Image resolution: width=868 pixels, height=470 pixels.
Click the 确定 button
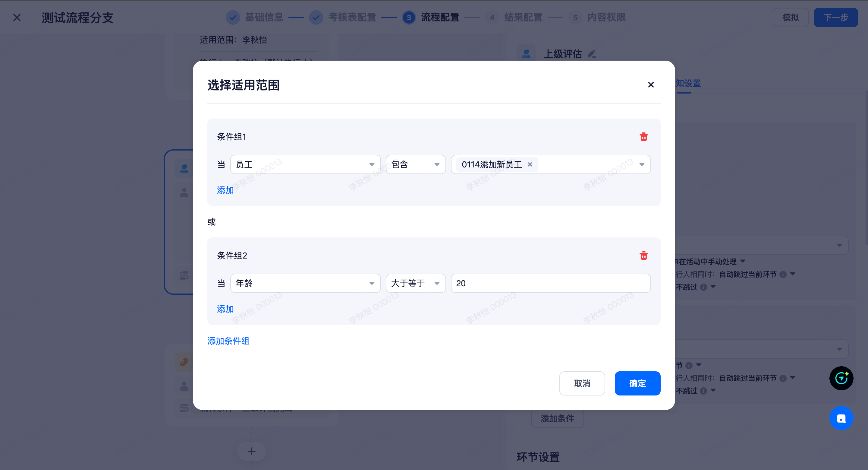tap(637, 383)
